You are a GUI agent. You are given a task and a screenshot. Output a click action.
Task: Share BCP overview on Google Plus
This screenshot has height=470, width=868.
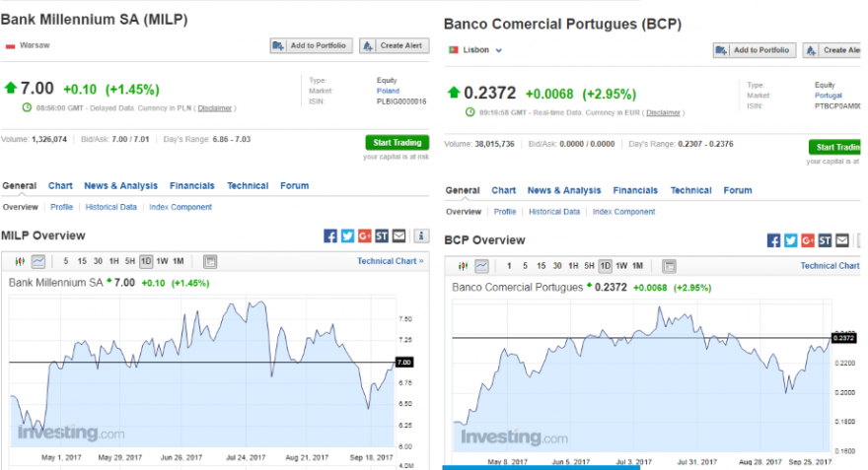pyautogui.click(x=808, y=240)
